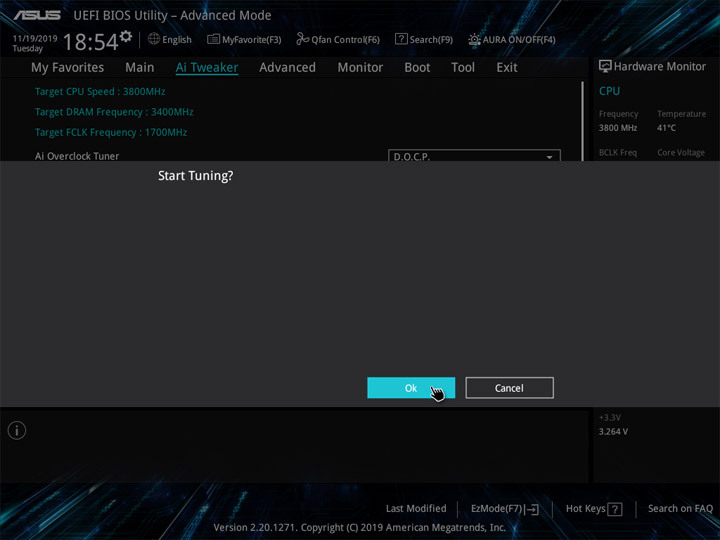Click the BCLK Freq label

tap(618, 152)
